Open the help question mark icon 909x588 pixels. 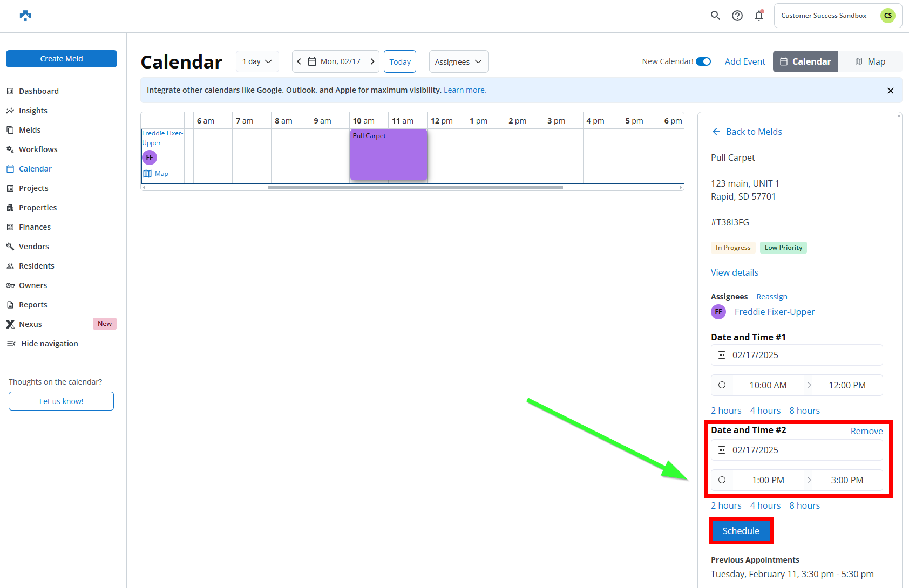pos(737,16)
